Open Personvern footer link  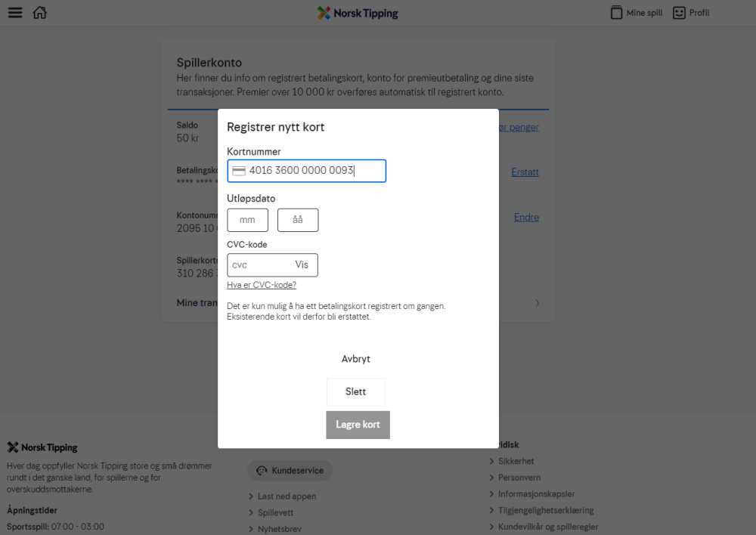519,478
